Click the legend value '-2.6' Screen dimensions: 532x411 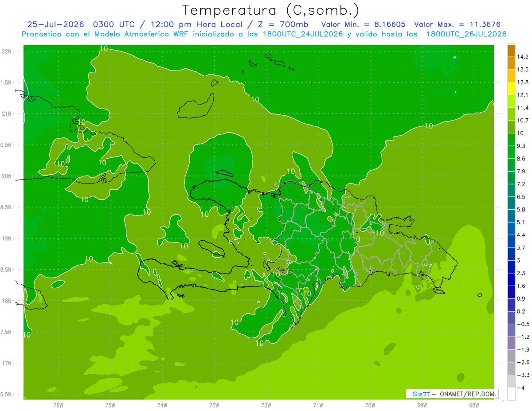coord(523,362)
